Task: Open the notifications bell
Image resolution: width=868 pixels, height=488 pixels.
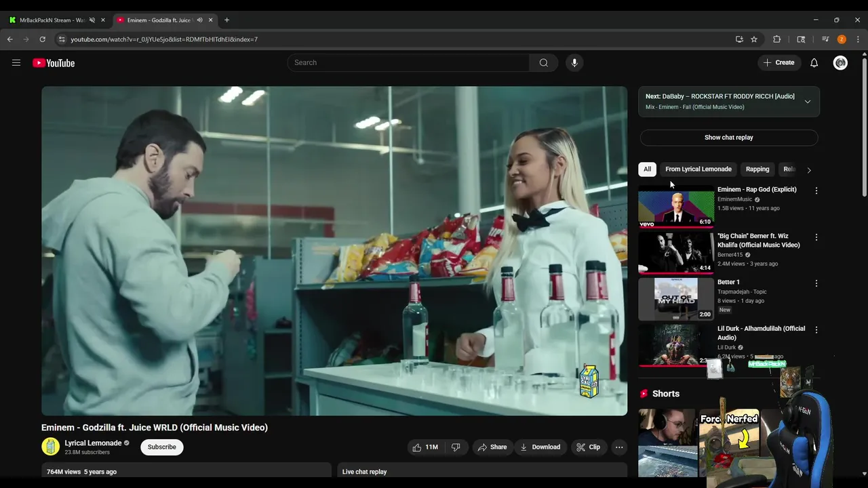Action: 814,62
